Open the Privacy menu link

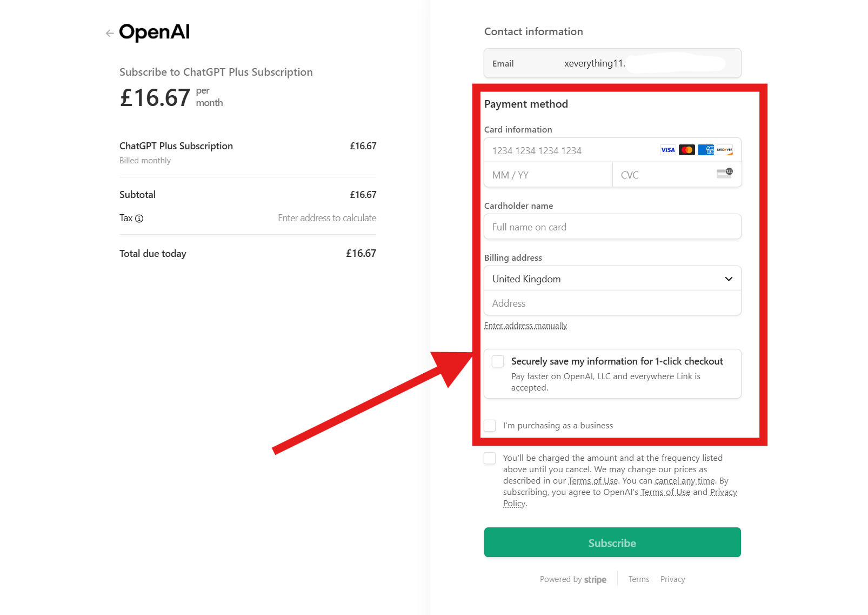(672, 579)
